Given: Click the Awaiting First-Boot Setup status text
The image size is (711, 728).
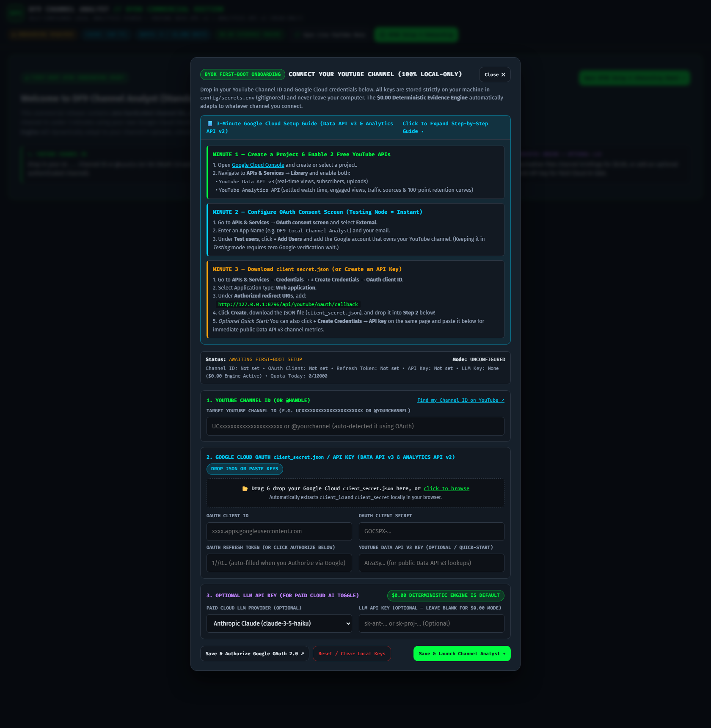Looking at the screenshot, I should [265, 360].
